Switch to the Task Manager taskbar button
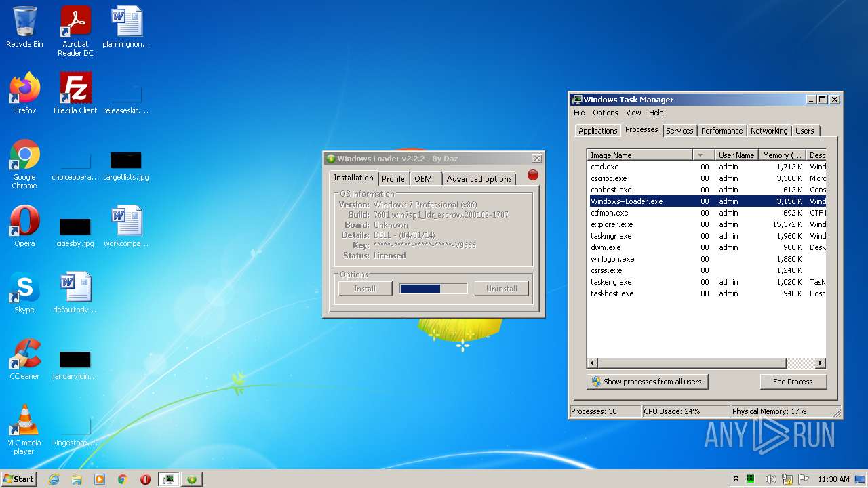Screen dimensions: 868x488 tap(168, 479)
